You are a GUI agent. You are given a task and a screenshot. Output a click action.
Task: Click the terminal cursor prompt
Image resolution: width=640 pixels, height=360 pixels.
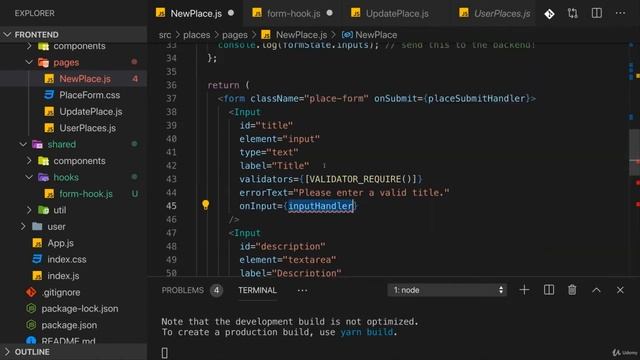click(164, 353)
